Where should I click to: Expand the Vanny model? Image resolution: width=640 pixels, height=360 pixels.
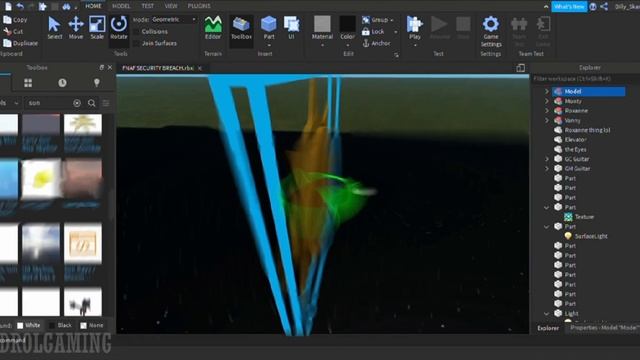tap(547, 120)
